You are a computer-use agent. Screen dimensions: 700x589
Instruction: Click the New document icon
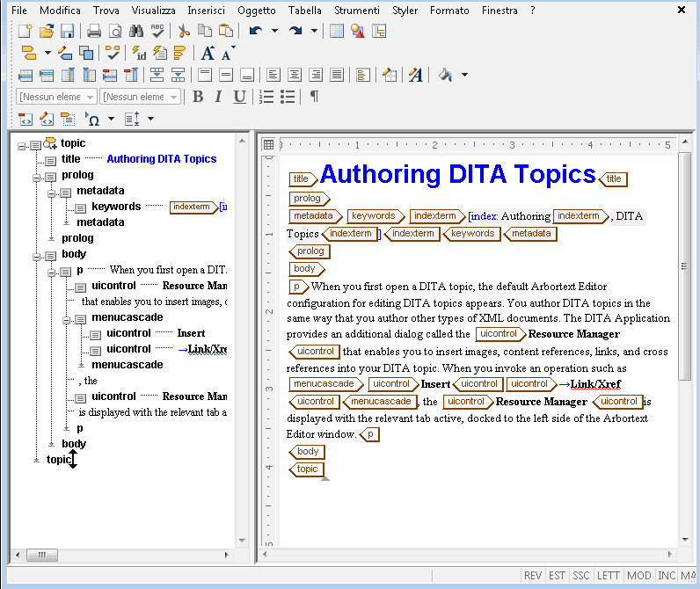point(26,31)
